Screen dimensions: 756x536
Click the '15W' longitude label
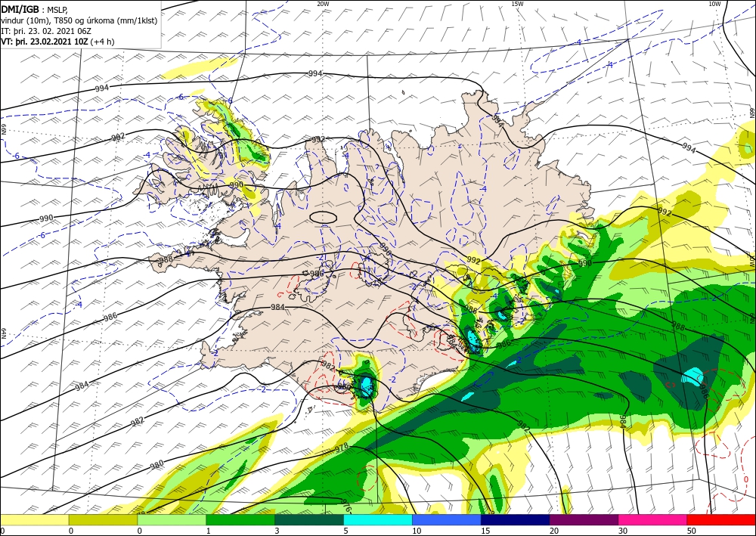[517, 4]
